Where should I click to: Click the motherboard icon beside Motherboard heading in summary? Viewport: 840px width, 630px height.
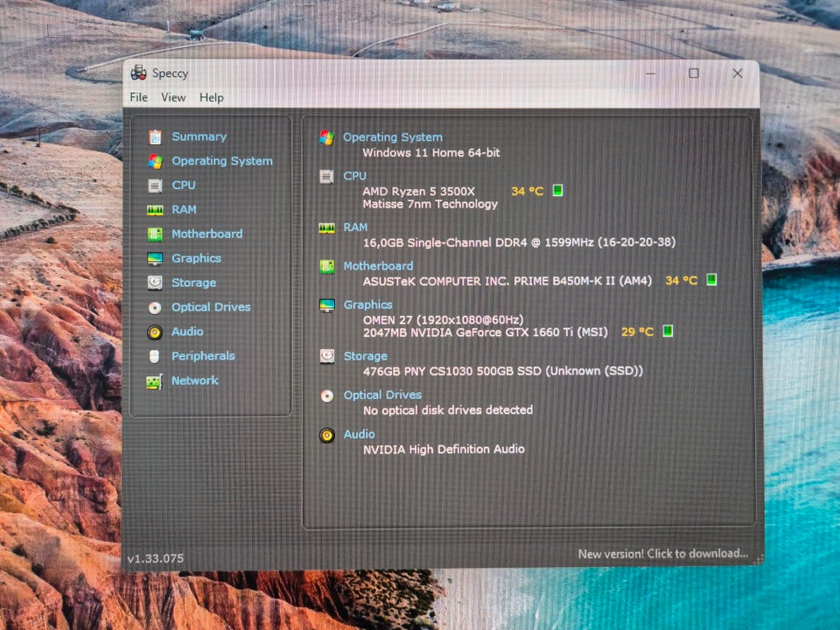click(x=326, y=267)
